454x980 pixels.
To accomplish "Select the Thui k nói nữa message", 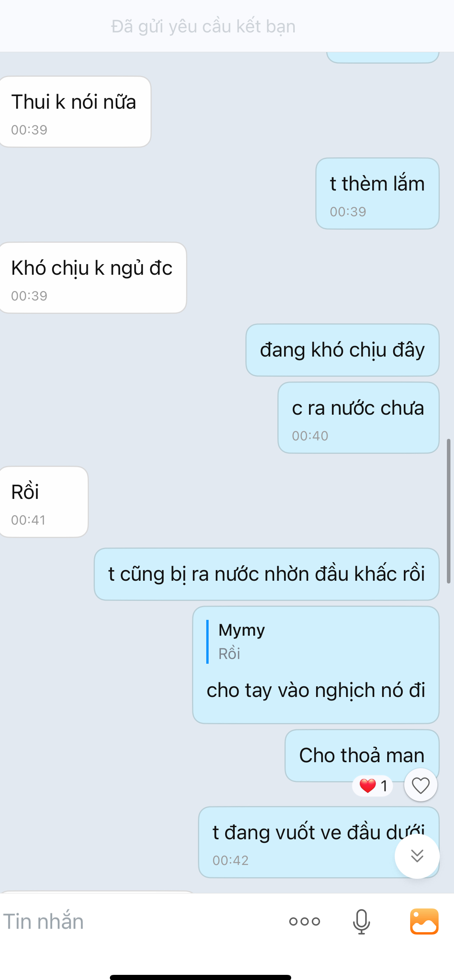I will coord(75,112).
